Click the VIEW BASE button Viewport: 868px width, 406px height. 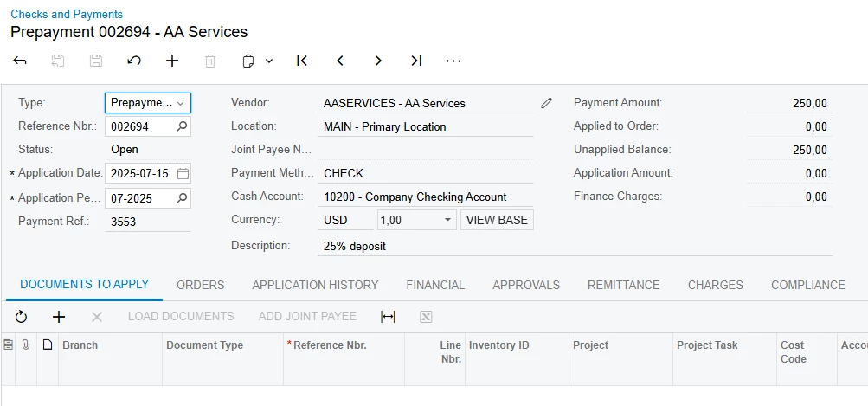pyautogui.click(x=497, y=220)
